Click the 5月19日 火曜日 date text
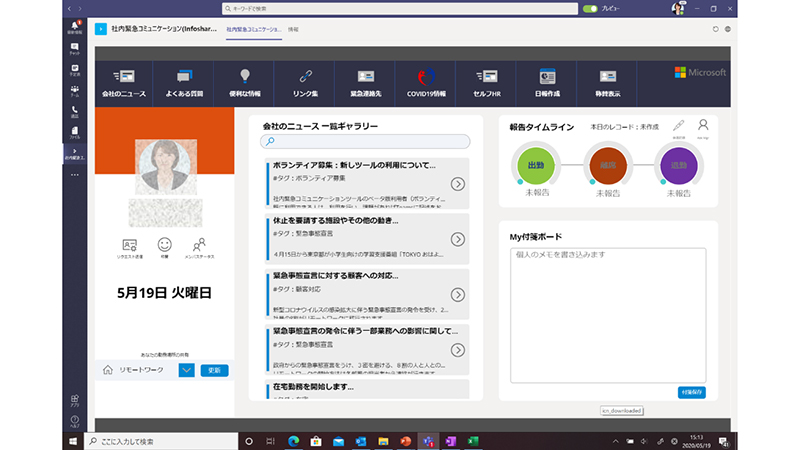800x450 pixels. 164,293
